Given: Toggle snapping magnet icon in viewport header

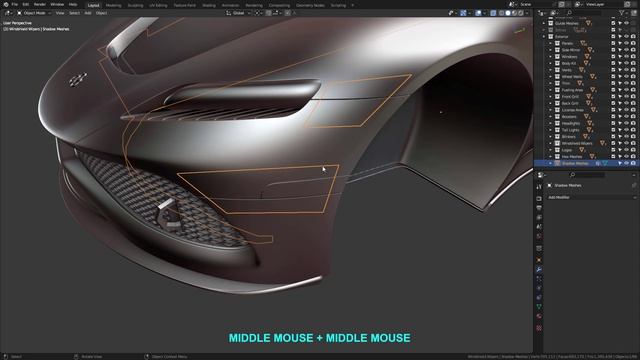Looking at the screenshot, I should click(269, 13).
